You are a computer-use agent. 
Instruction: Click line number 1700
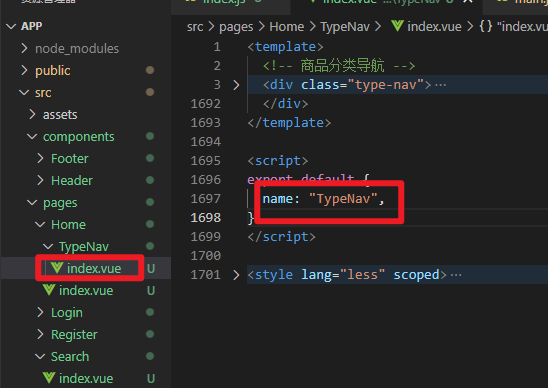point(206,256)
